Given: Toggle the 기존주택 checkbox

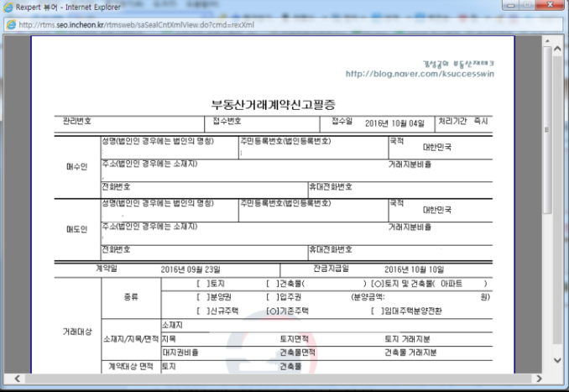Looking at the screenshot, I should pos(273,311).
